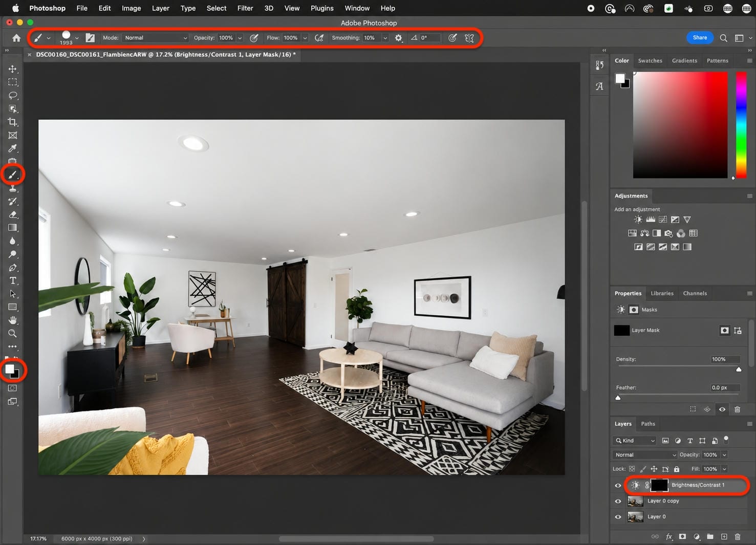Image resolution: width=756 pixels, height=545 pixels.
Task: Open the layer blend mode dropdown
Action: pyautogui.click(x=645, y=455)
